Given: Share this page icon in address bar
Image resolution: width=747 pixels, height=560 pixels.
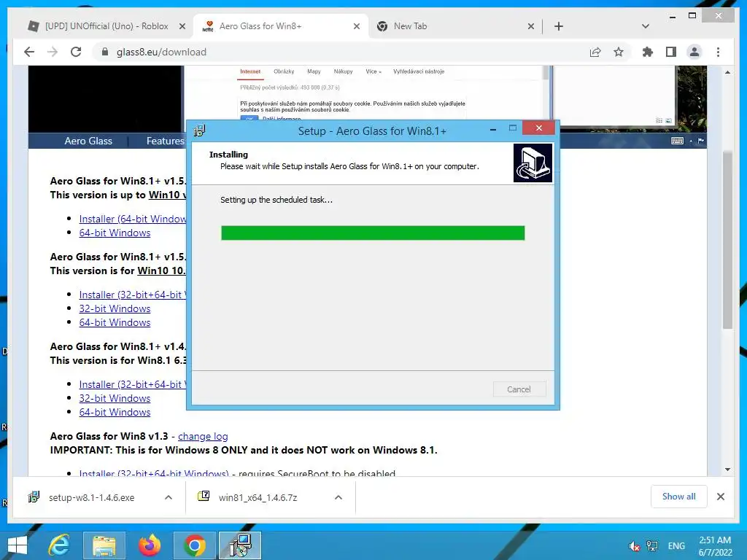Looking at the screenshot, I should point(595,52).
